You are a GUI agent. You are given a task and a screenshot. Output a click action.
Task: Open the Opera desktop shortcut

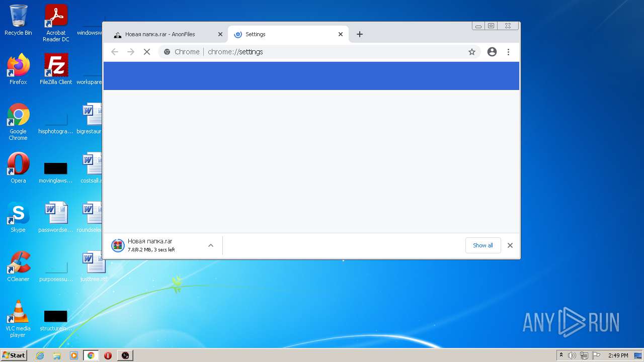pos(18,168)
